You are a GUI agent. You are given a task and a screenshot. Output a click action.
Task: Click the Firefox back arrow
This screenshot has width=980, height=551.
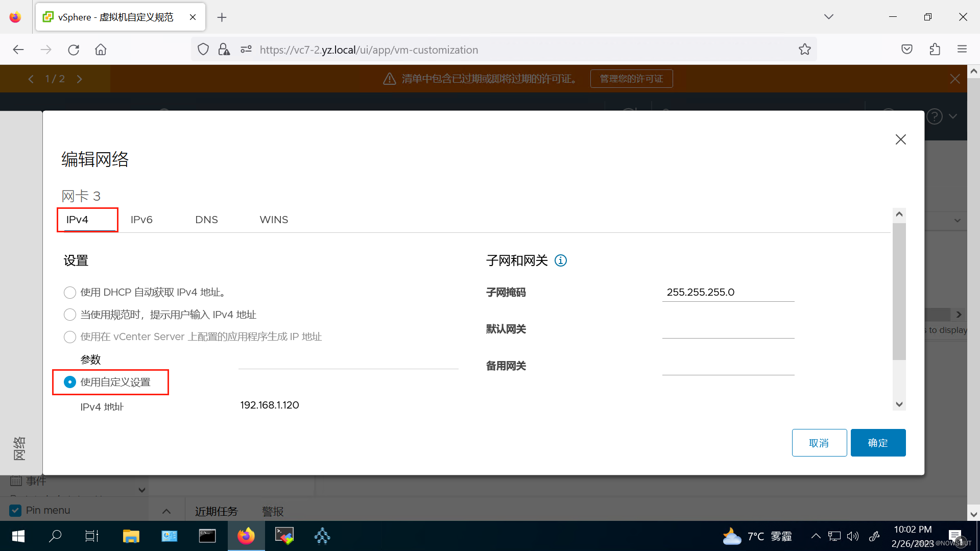pyautogui.click(x=18, y=50)
